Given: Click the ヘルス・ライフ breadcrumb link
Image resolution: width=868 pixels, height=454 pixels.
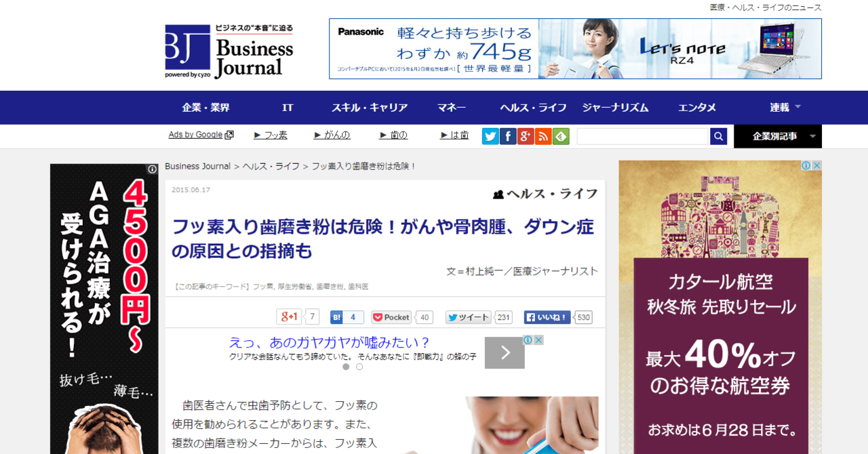Looking at the screenshot, I should pos(271,166).
